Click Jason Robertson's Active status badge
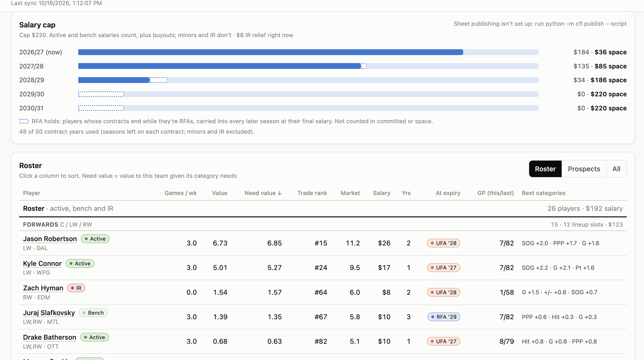Image resolution: width=644 pixels, height=360 pixels. pos(95,239)
